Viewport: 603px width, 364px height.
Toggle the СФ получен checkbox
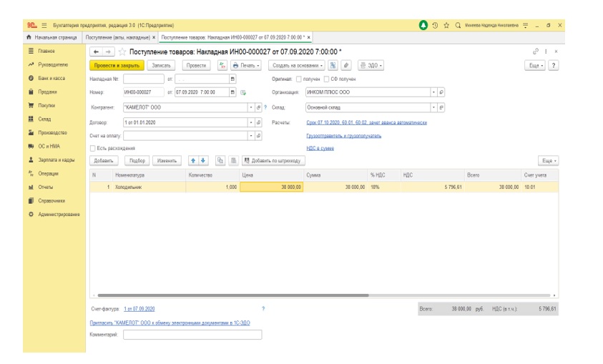(x=326, y=79)
